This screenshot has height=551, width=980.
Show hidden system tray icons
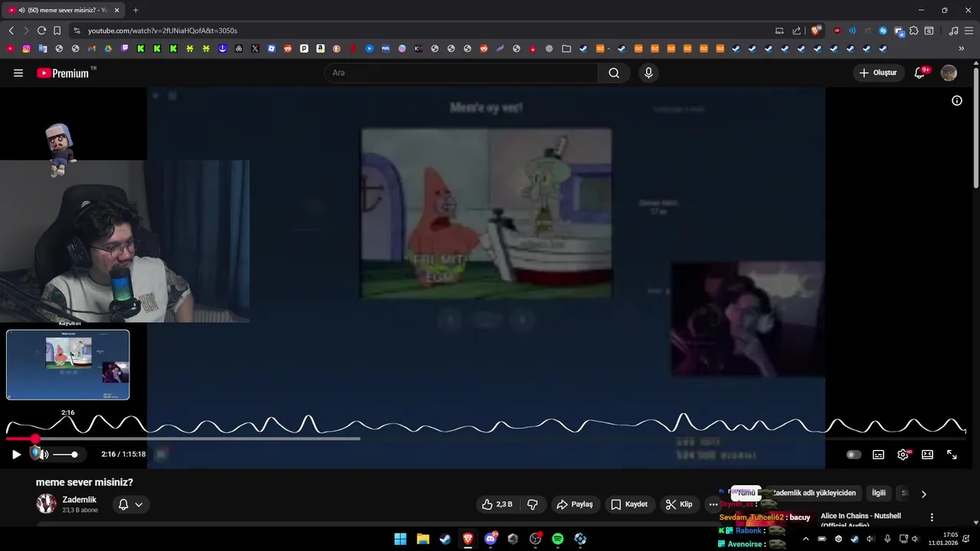point(805,539)
